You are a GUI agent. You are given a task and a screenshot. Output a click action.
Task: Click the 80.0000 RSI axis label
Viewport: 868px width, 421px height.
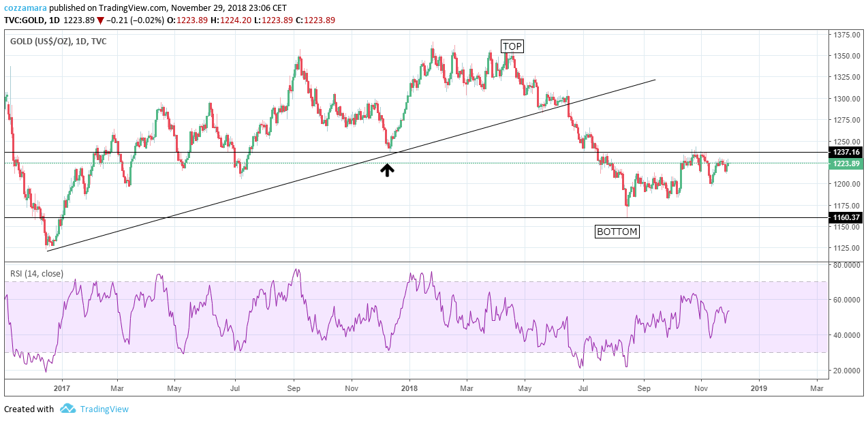[846, 264]
